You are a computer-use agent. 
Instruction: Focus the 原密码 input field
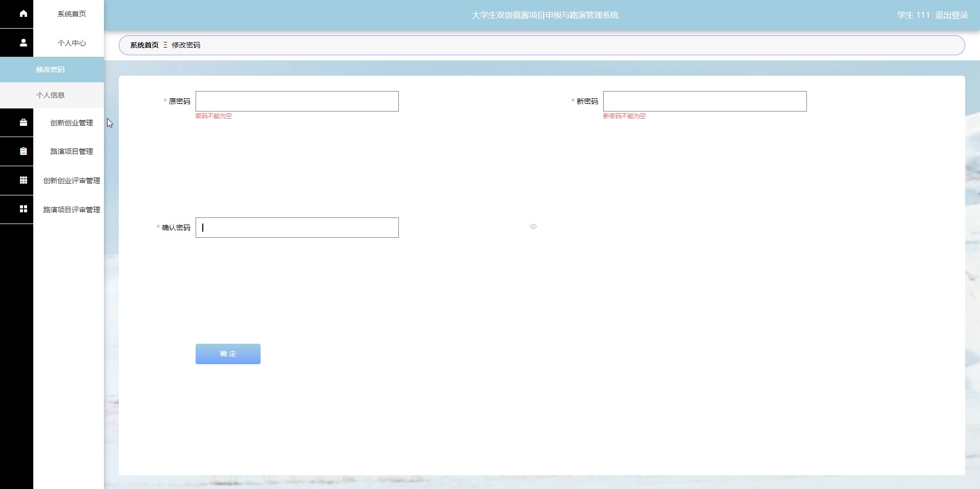click(x=297, y=101)
